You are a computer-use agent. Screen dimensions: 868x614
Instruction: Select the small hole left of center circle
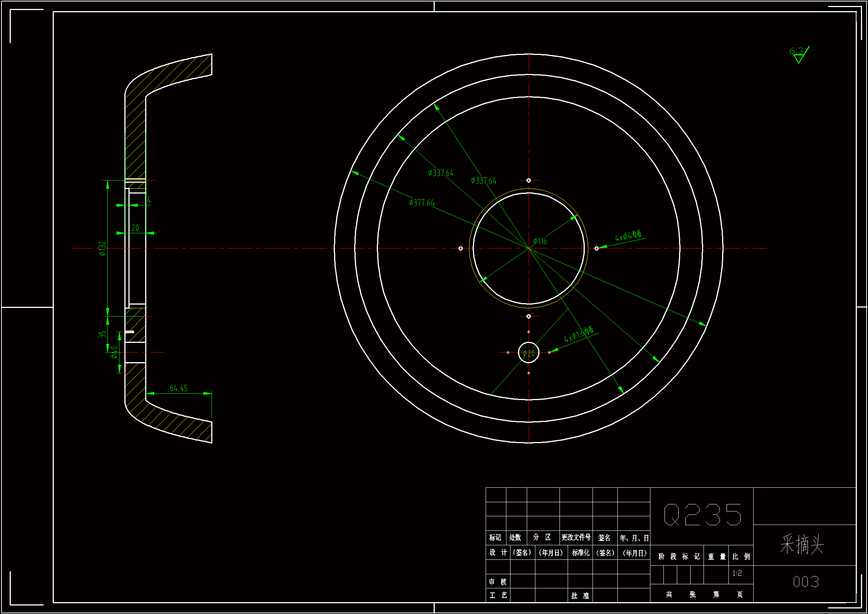tap(460, 248)
